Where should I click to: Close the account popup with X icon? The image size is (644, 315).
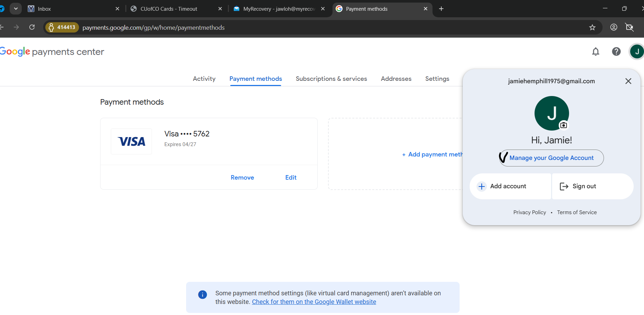pos(628,81)
